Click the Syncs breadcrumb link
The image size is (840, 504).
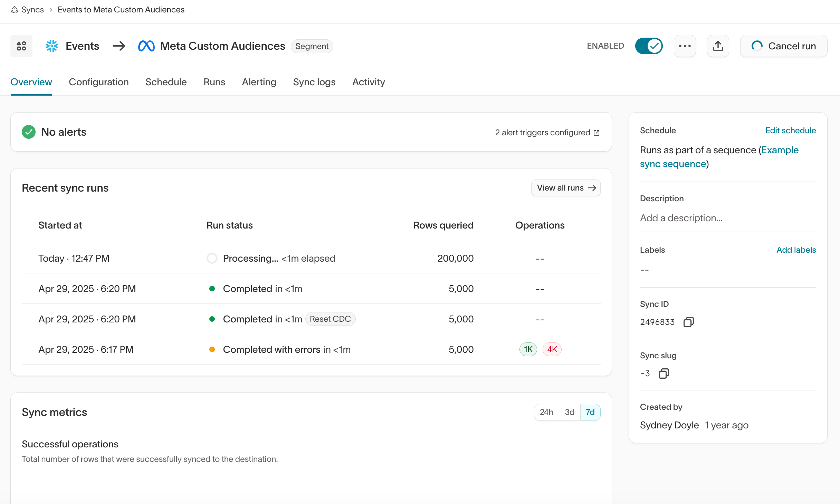[32, 10]
